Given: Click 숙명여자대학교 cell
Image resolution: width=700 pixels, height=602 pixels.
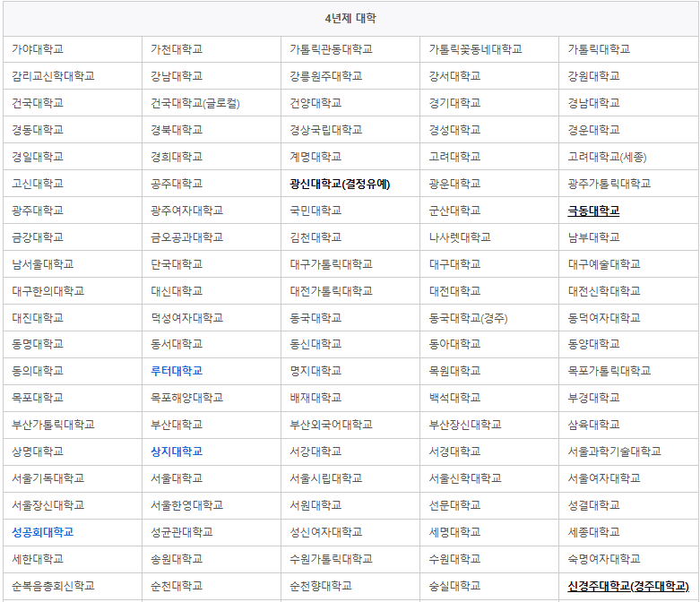Looking at the screenshot, I should point(628,559).
